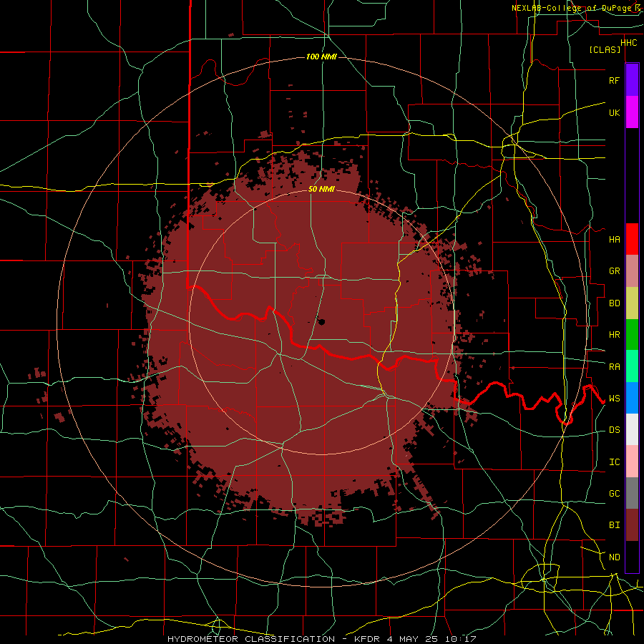This screenshot has width=644, height=644.
Task: Click the ND legend label
Action: [614, 557]
